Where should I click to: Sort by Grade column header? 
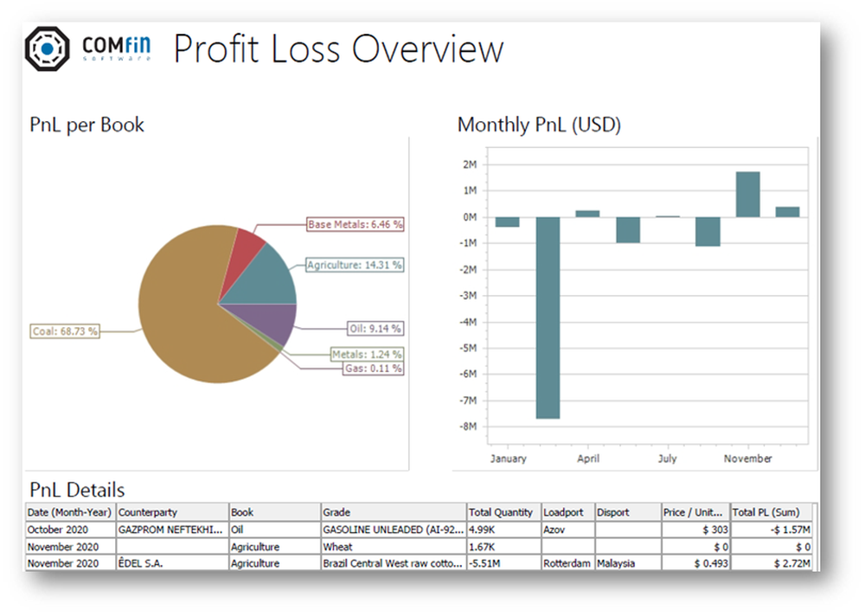point(394,512)
